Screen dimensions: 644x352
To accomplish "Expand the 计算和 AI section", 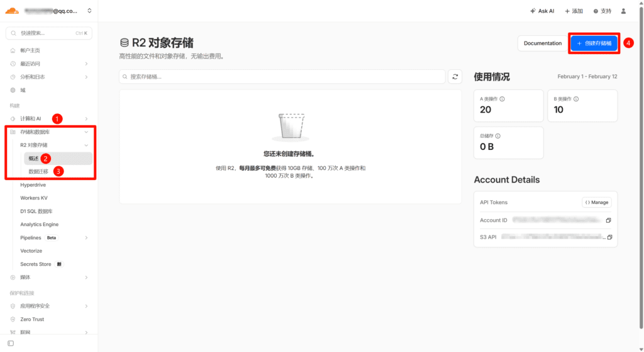I will point(86,118).
